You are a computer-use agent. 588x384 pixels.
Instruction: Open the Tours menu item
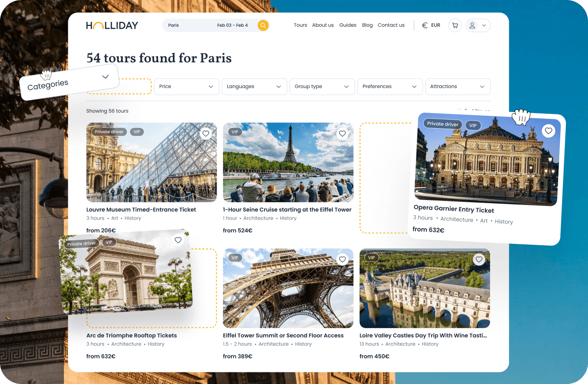point(300,25)
